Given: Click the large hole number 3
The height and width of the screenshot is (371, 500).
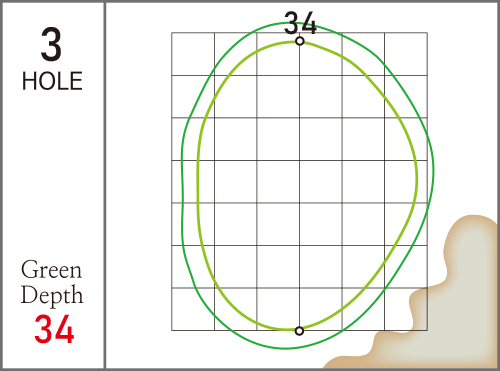Looking at the screenshot, I should pyautogui.click(x=51, y=44).
